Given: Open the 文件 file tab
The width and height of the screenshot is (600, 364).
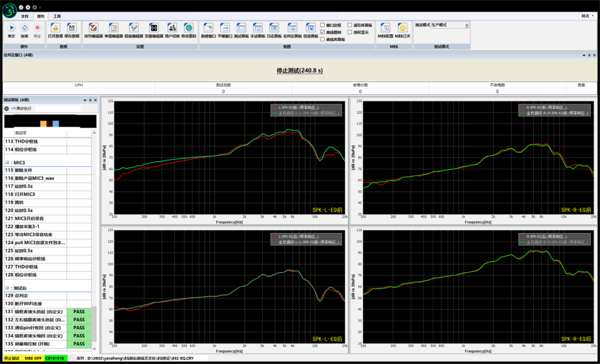Looking at the screenshot, I should tap(25, 16).
